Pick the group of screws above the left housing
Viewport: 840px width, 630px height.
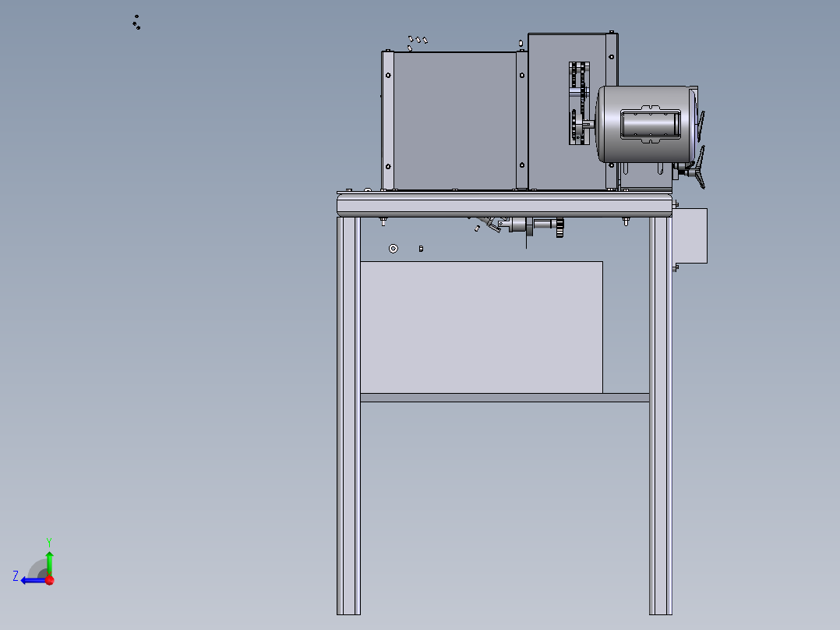pyautogui.click(x=418, y=42)
